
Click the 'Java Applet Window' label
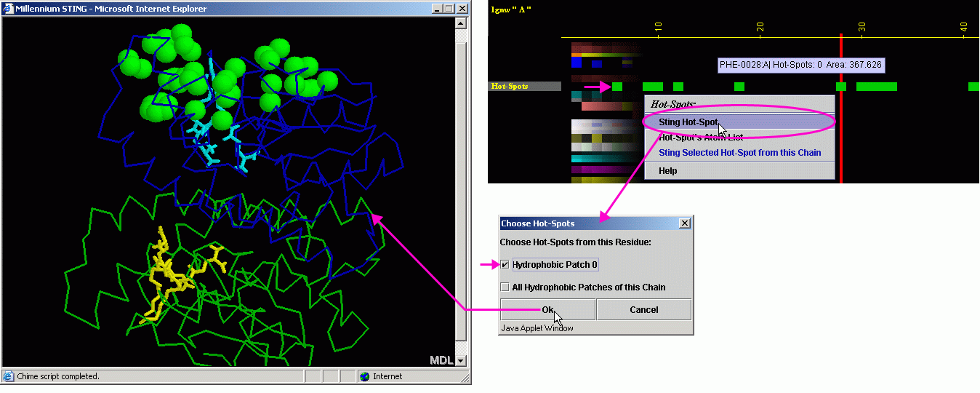pyautogui.click(x=537, y=328)
